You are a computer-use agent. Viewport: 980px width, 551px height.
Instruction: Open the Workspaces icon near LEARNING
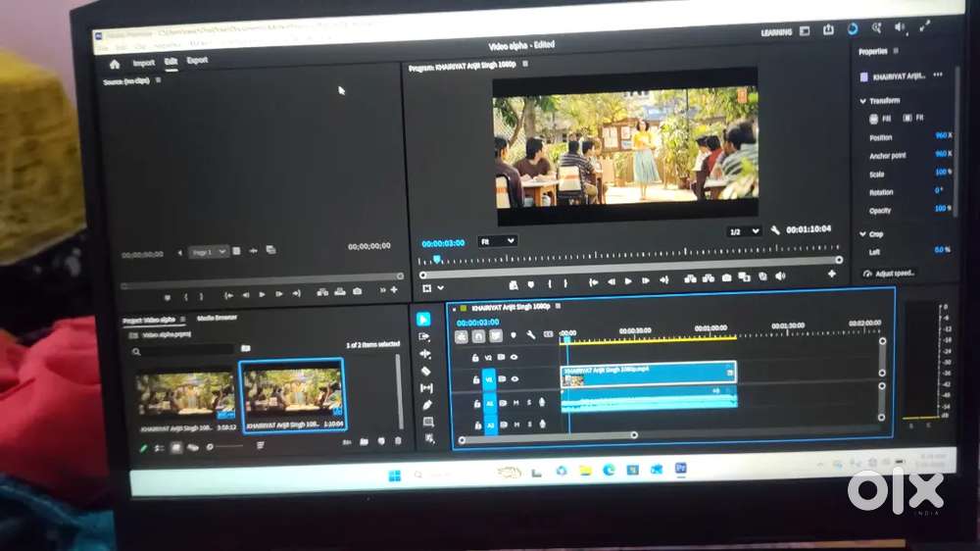coord(805,30)
